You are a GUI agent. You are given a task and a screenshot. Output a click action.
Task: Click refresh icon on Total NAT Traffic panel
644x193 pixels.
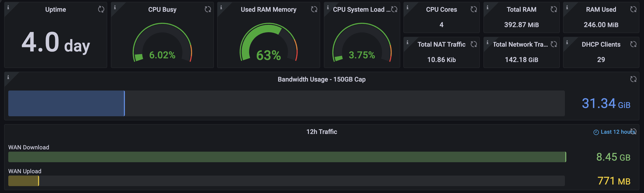[x=474, y=44]
